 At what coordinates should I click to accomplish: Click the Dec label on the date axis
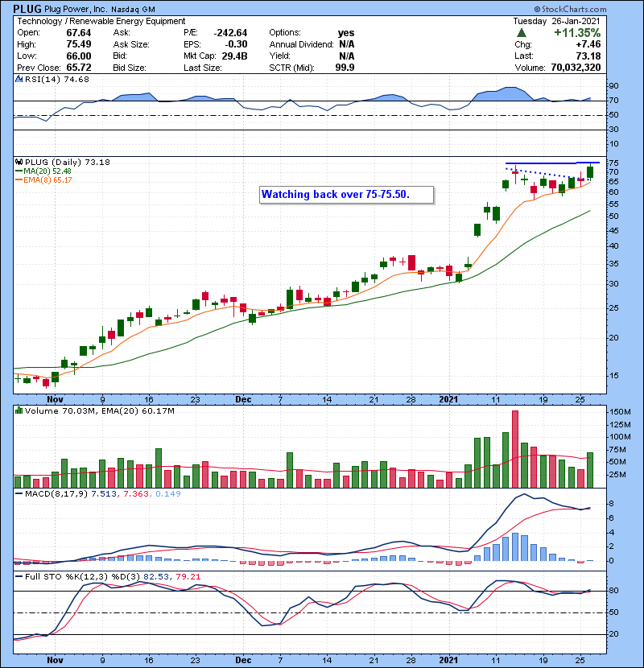(x=242, y=399)
